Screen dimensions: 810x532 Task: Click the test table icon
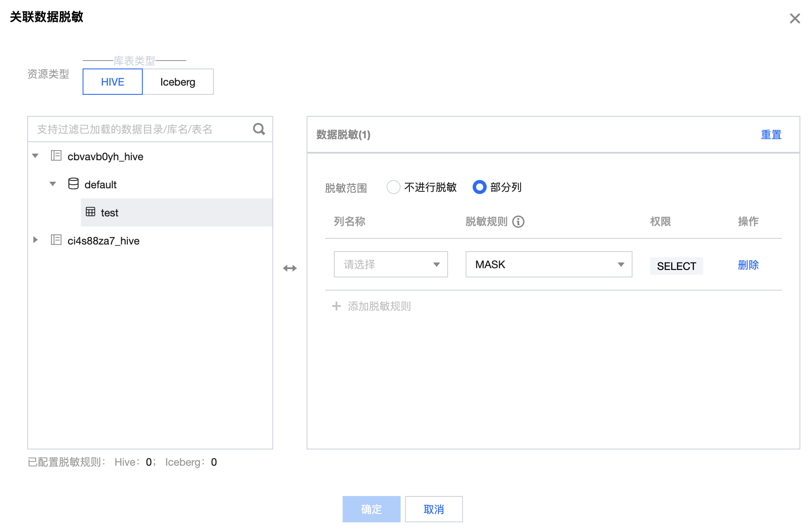coord(90,212)
